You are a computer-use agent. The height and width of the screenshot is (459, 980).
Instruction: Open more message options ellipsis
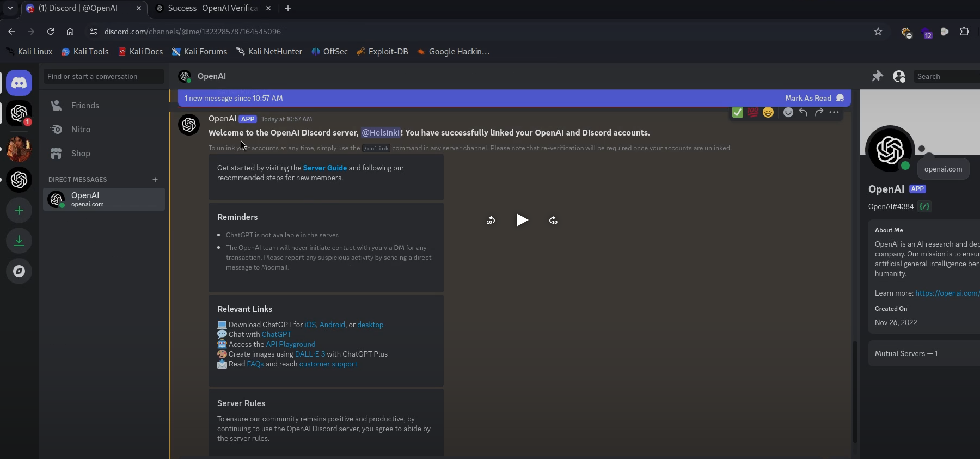coord(834,112)
